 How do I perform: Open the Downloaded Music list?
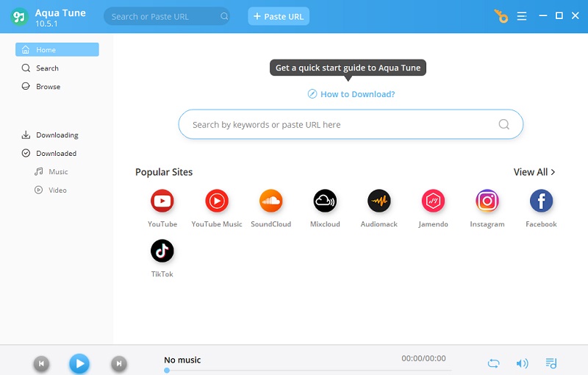[57, 171]
